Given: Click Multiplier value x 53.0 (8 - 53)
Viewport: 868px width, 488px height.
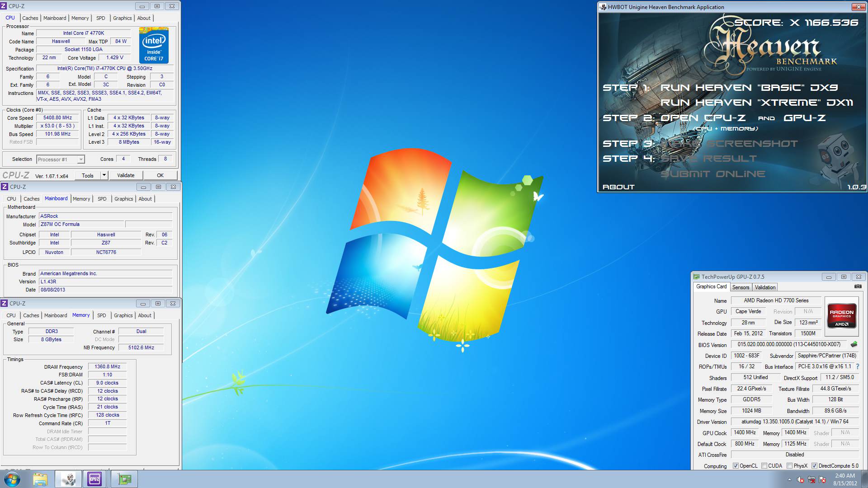Looking at the screenshot, I should (57, 126).
